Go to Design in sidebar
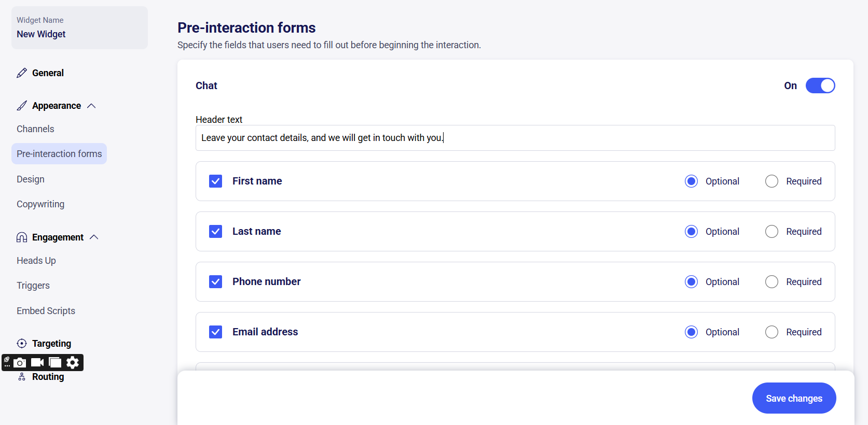 (x=31, y=179)
